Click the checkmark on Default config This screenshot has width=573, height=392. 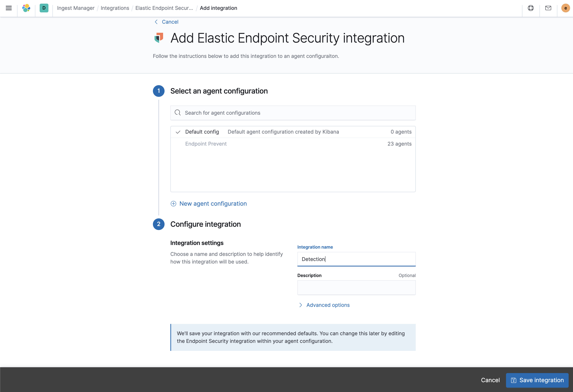point(178,132)
